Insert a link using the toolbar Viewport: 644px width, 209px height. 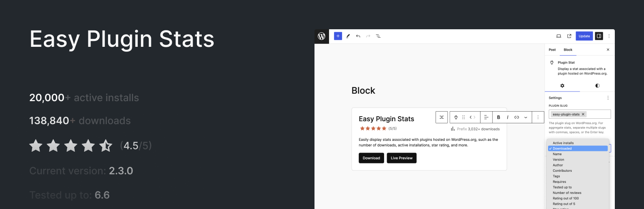(x=517, y=117)
